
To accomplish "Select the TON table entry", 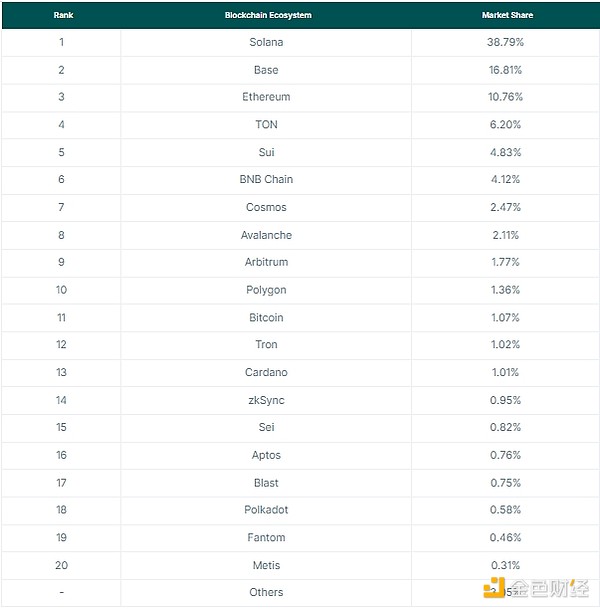I will (266, 125).
